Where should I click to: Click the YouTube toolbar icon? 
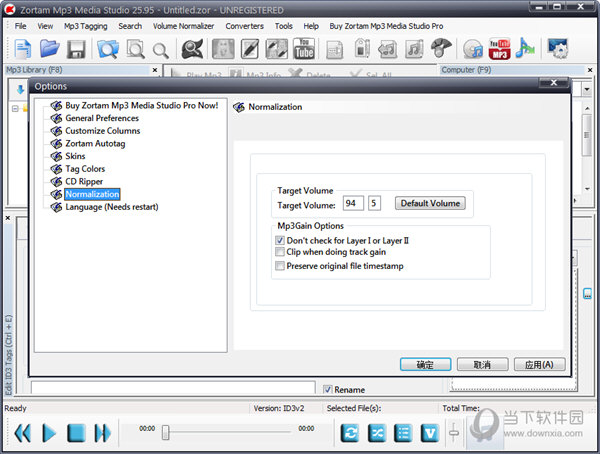tap(304, 49)
